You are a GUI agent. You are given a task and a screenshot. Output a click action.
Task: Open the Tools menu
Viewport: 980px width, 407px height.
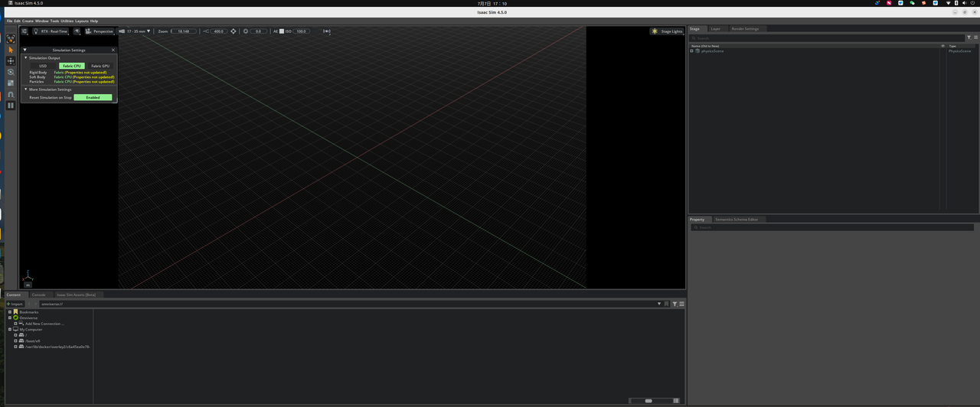tap(54, 21)
